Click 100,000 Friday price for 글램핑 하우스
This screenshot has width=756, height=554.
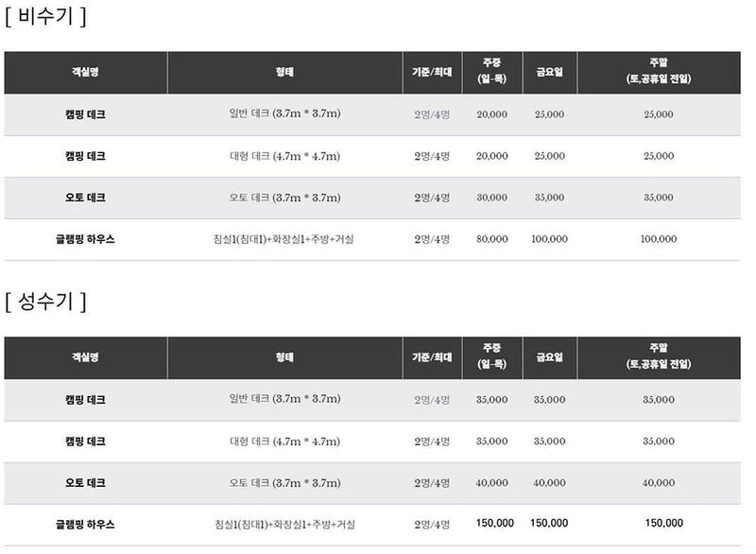click(549, 239)
